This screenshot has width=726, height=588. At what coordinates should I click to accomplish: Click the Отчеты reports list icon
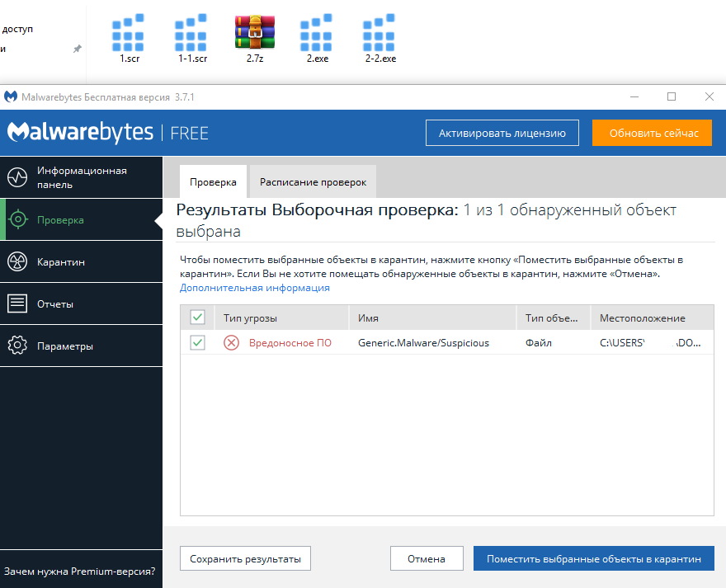click(17, 303)
